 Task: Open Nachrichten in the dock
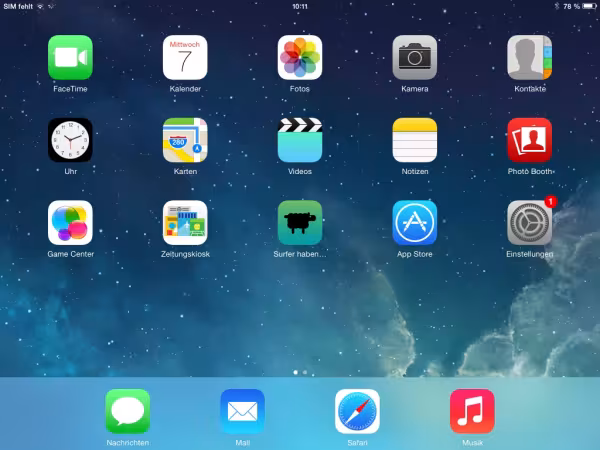[128, 411]
